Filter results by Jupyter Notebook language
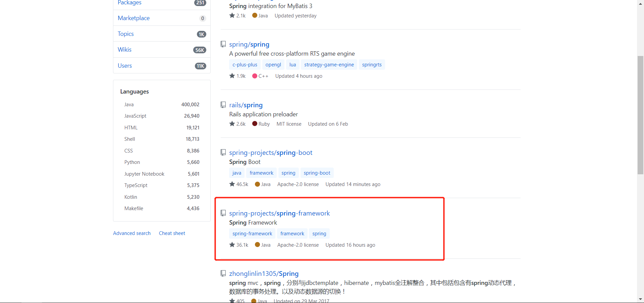 [x=162, y=174]
